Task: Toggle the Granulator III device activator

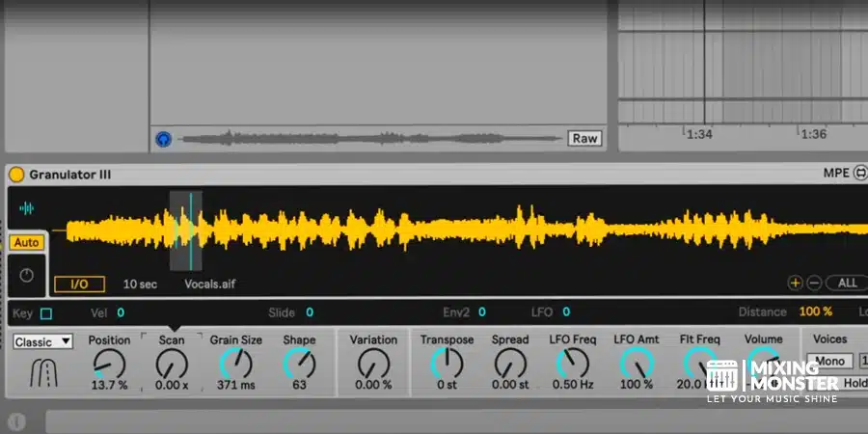Action: [16, 175]
